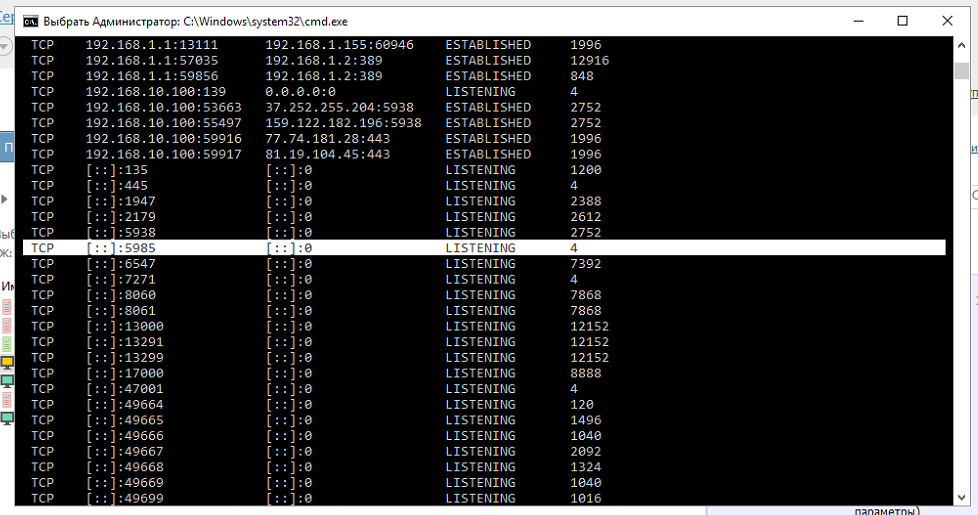Click local address [::]:13299
The height and width of the screenshot is (515, 978).
125,358
